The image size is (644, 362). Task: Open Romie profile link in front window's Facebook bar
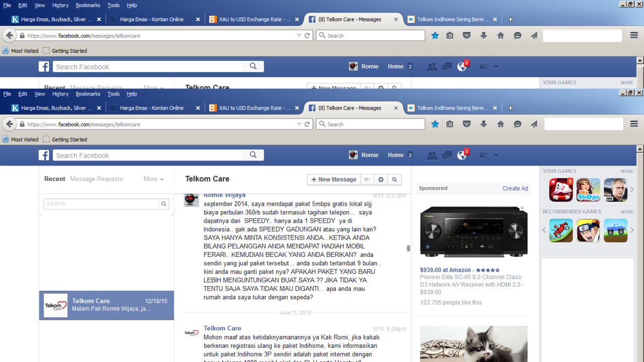pos(364,155)
